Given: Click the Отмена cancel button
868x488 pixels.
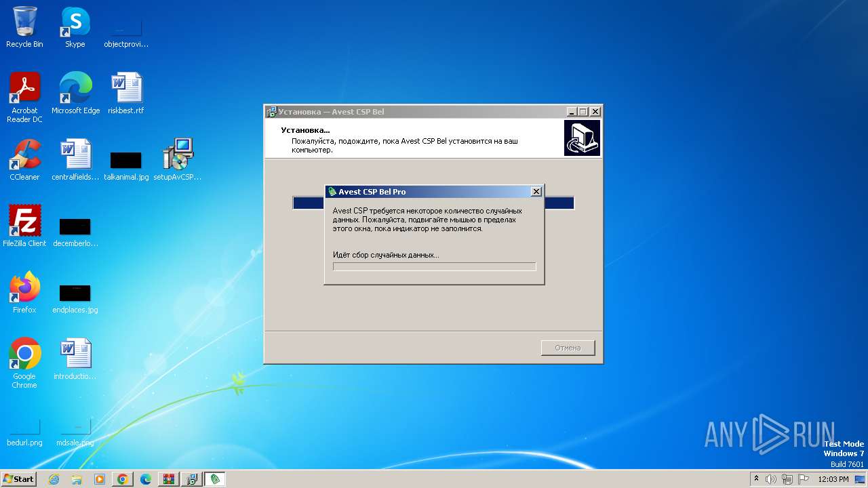Looking at the screenshot, I should [568, 348].
